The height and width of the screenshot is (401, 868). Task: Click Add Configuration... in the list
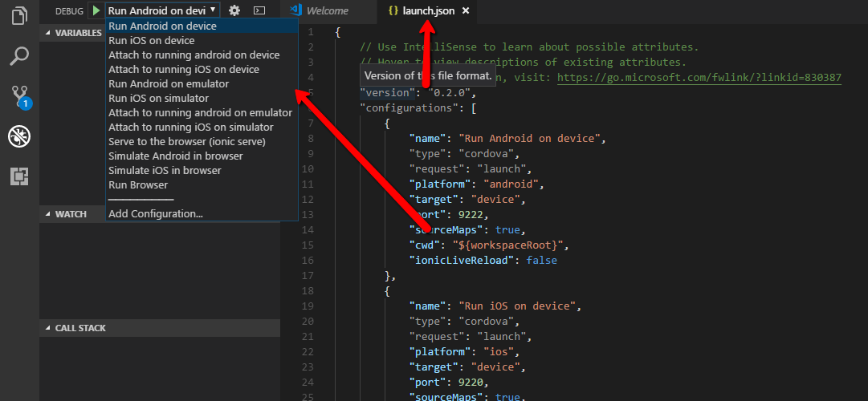point(156,214)
